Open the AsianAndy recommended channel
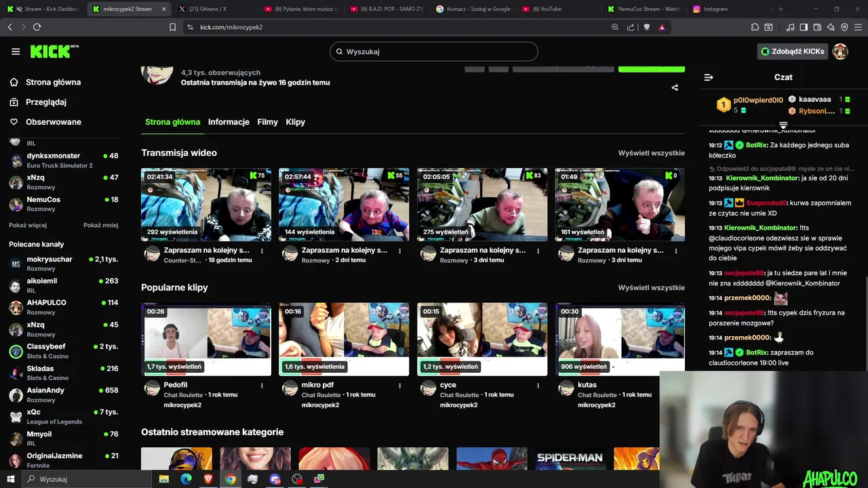The image size is (868, 488). tap(64, 394)
